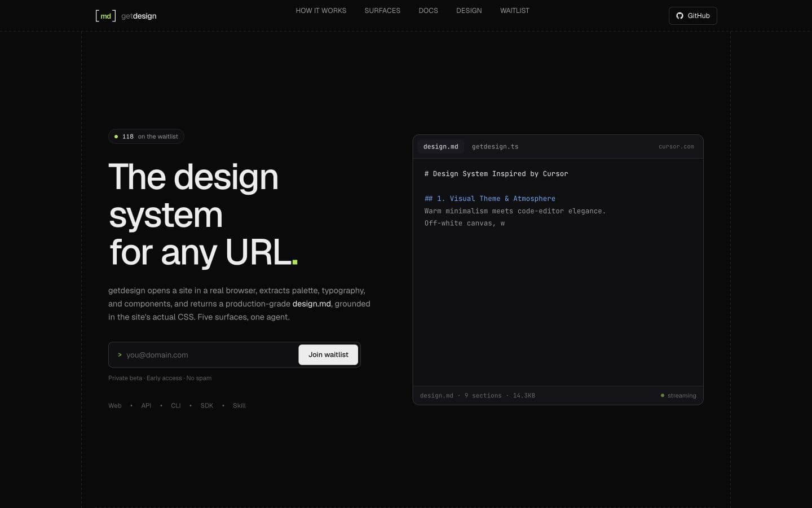This screenshot has height=508, width=812.
Task: Click 'Private beta · Early access · No spam' note
Action: click(160, 378)
